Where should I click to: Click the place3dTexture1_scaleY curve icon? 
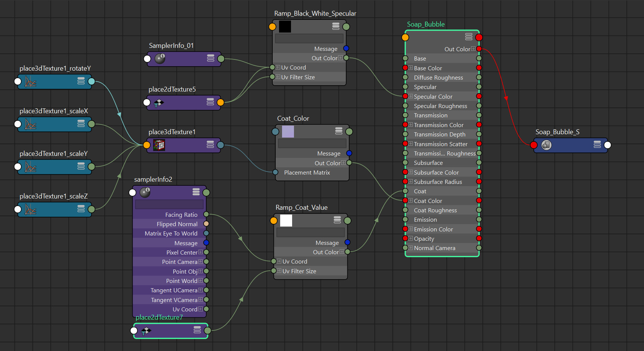(x=30, y=167)
